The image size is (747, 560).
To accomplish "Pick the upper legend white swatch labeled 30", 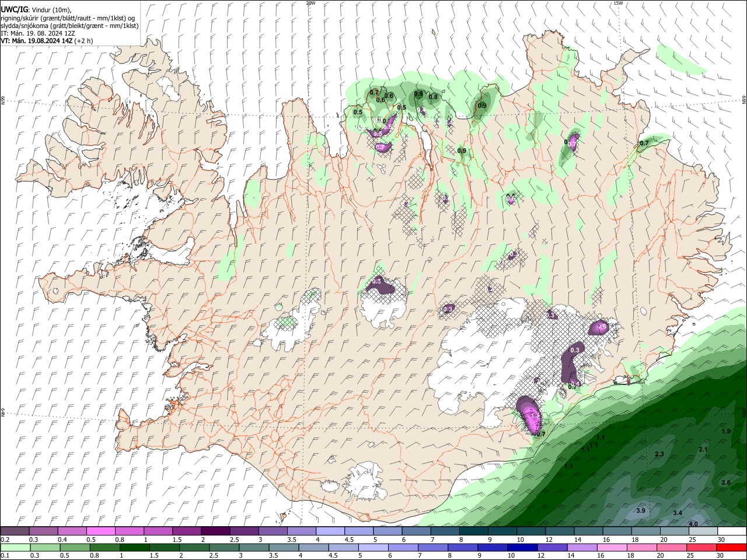I will (x=732, y=531).
